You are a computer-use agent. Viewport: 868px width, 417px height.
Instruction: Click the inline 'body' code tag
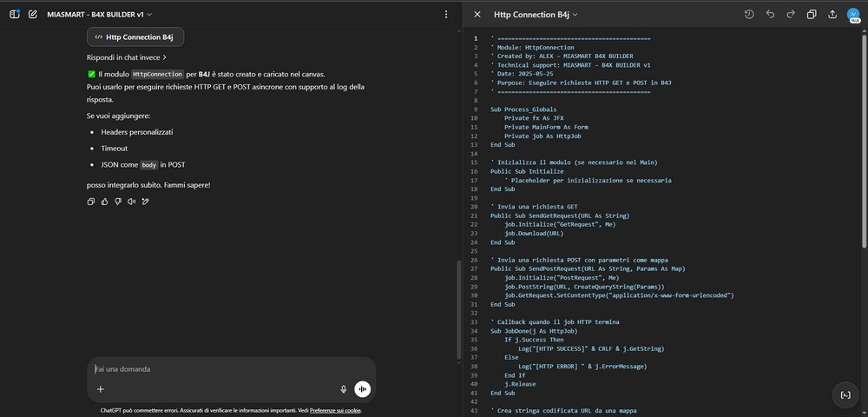point(149,165)
